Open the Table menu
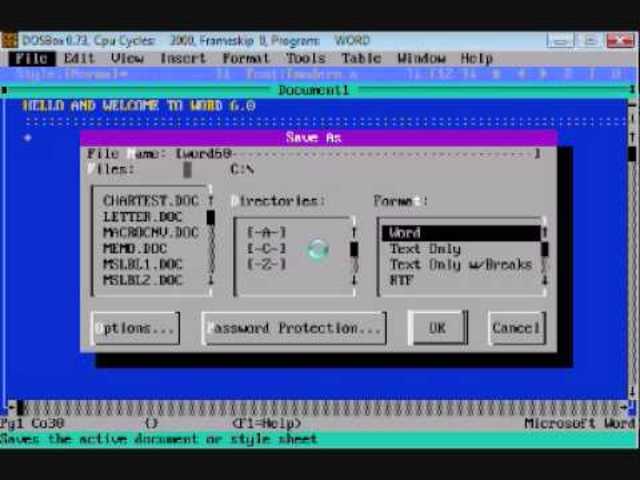 pos(361,58)
